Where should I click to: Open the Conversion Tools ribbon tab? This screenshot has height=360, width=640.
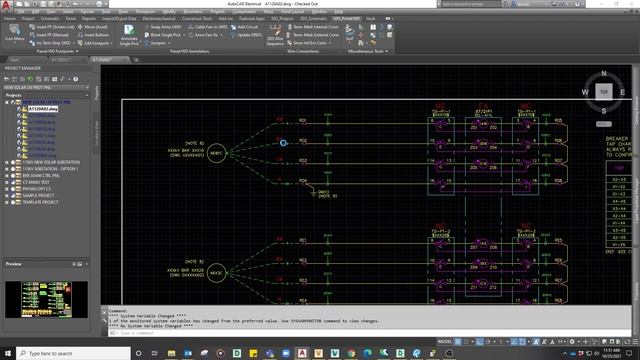[x=197, y=19]
